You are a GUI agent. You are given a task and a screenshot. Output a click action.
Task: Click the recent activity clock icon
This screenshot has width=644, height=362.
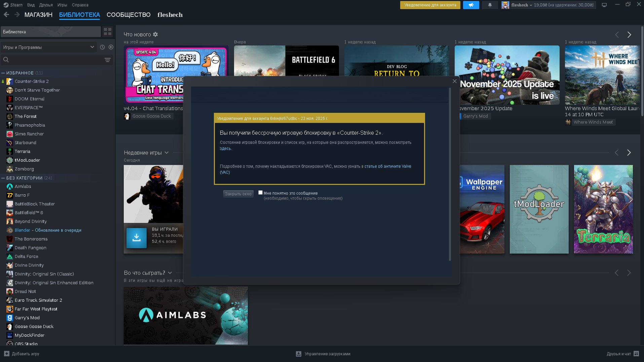pos(102,47)
